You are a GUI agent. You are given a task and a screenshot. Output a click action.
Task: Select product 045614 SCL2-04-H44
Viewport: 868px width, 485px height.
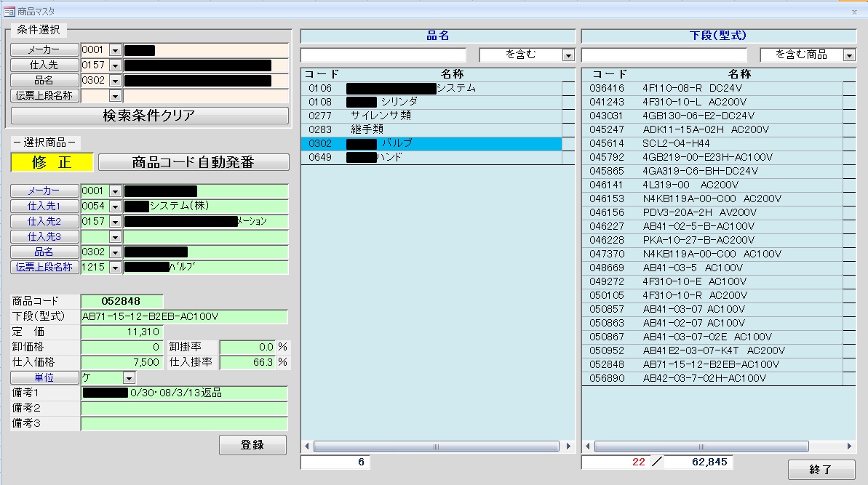[713, 143]
